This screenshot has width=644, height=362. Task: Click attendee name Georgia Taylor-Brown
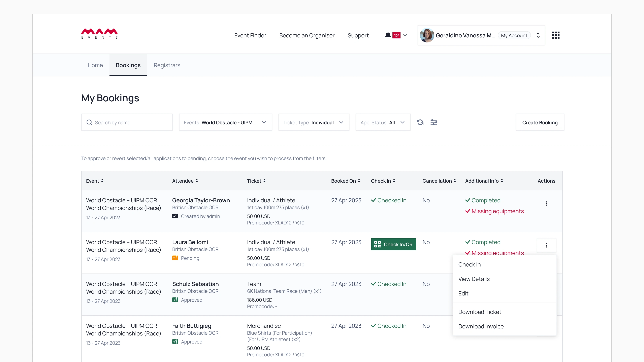[x=201, y=200]
